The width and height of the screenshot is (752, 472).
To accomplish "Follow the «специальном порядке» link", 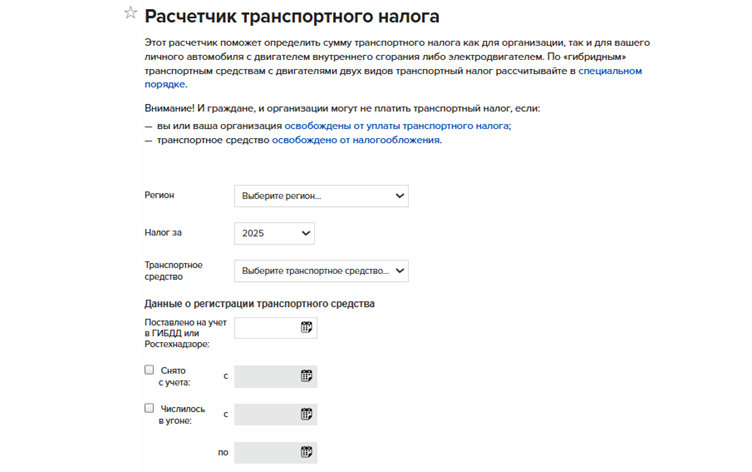I will (x=609, y=71).
